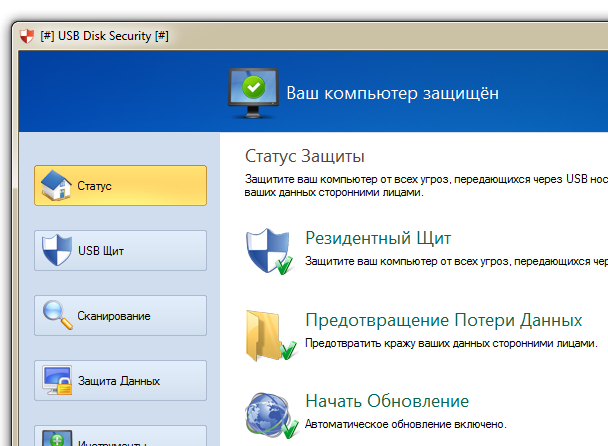Click the window title text USB Disk Security
The height and width of the screenshot is (446, 608).
tap(105, 36)
